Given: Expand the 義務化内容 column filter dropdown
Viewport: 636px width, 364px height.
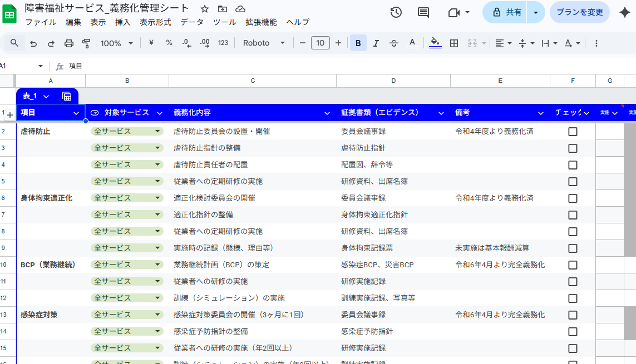Looking at the screenshot, I should [328, 113].
